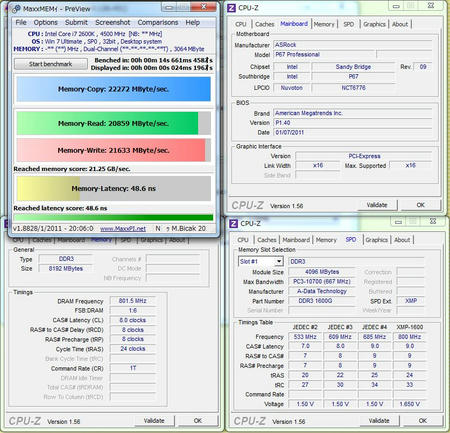Switch to Graphics tab in SPD window
The image size is (450, 433).
tap(376, 240)
